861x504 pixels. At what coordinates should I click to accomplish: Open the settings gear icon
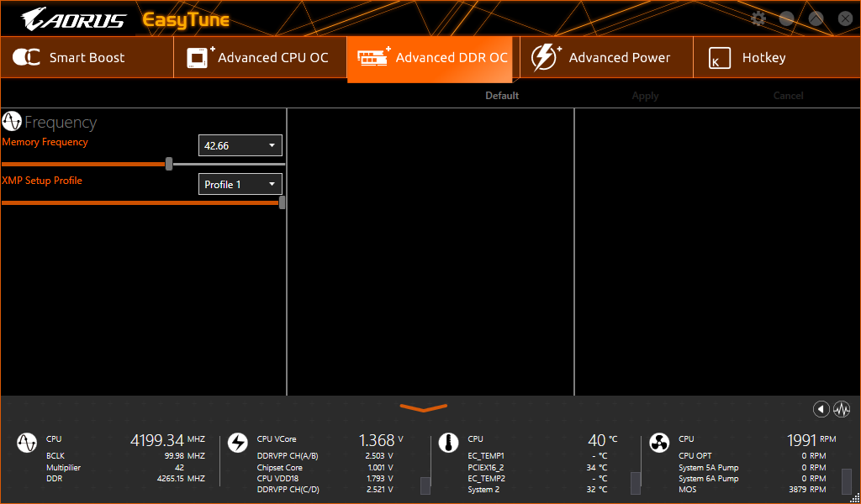(x=758, y=18)
